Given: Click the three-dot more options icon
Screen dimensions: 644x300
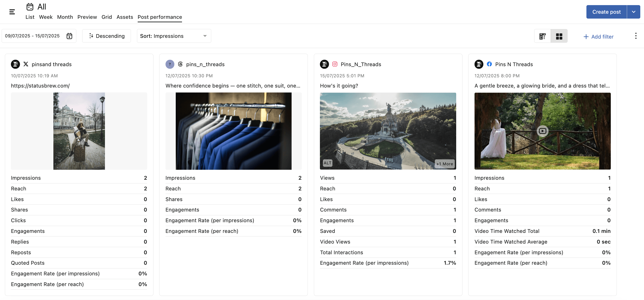Looking at the screenshot, I should (x=635, y=36).
